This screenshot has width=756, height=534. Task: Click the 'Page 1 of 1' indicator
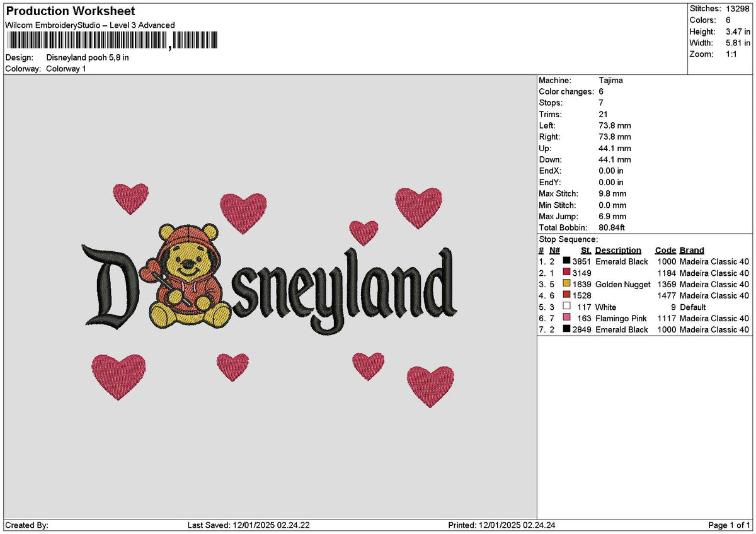coord(730,525)
